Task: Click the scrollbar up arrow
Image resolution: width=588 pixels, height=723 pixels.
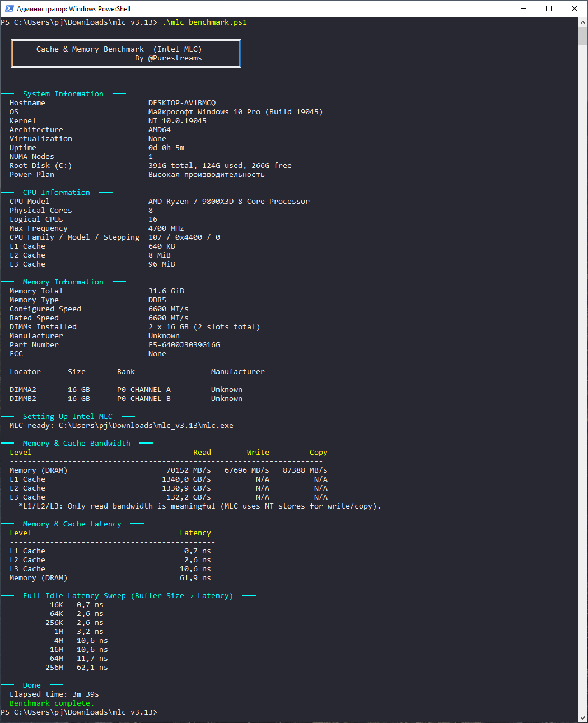Action: 582,22
